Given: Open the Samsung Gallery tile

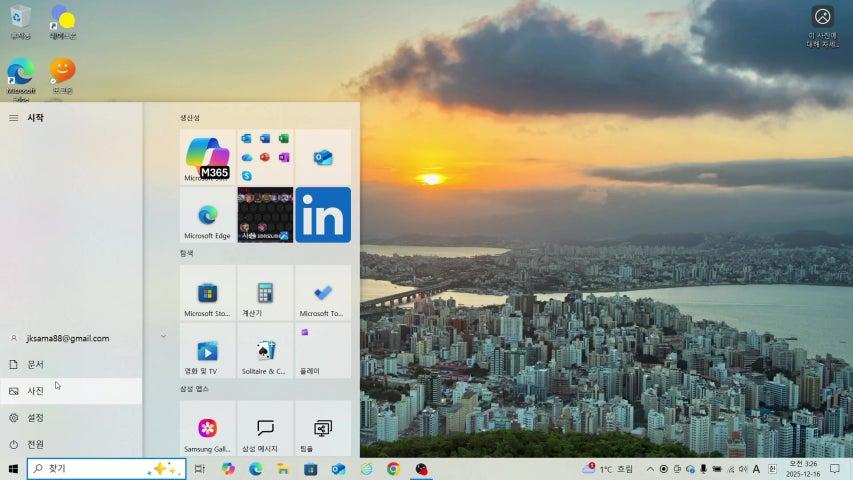Looking at the screenshot, I should [208, 428].
